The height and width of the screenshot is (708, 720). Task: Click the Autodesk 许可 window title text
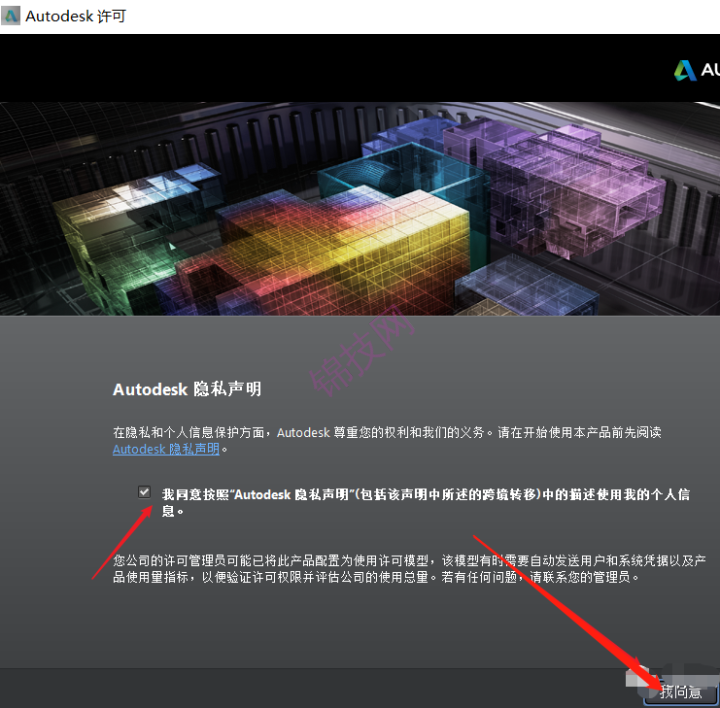point(76,16)
